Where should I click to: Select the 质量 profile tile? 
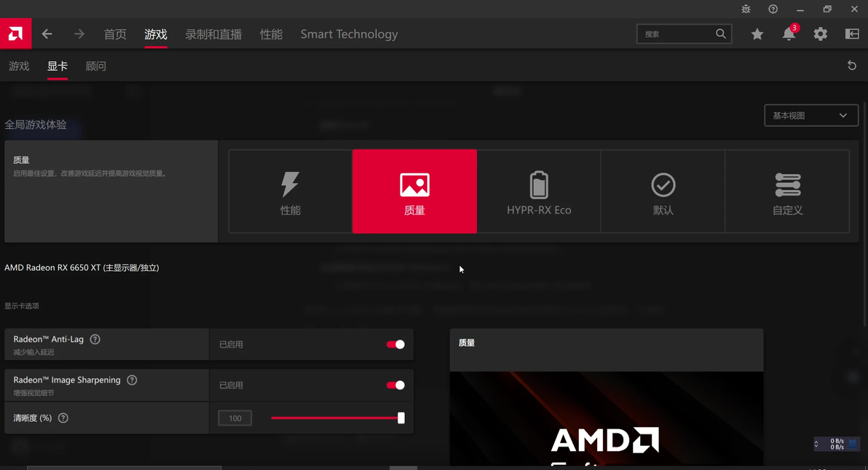click(x=414, y=191)
